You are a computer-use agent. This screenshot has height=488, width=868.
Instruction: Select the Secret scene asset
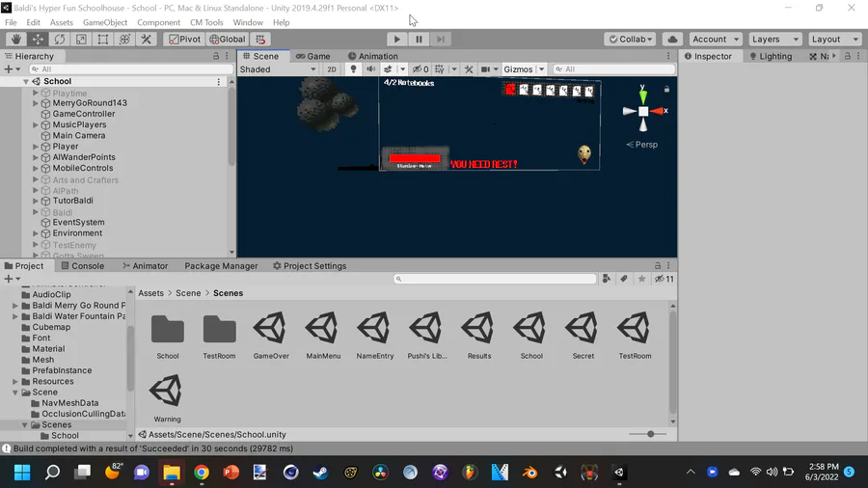583,336
